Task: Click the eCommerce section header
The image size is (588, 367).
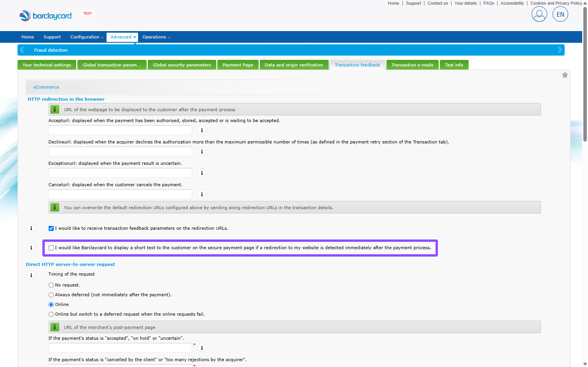Action: [x=46, y=87]
